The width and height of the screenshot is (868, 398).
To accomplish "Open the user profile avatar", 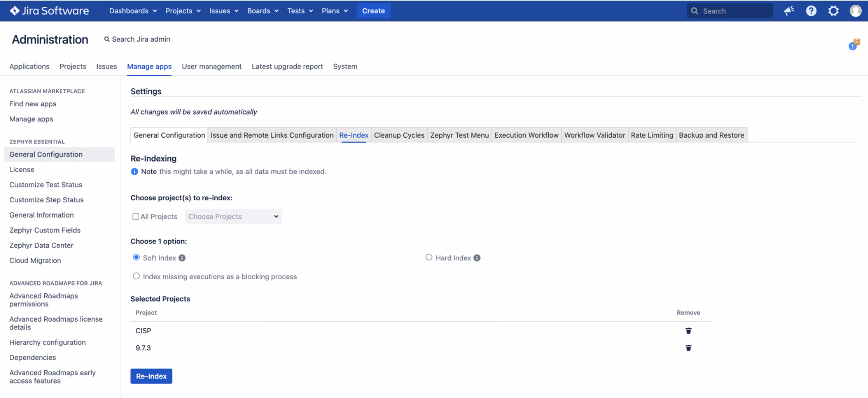I will 855,11.
